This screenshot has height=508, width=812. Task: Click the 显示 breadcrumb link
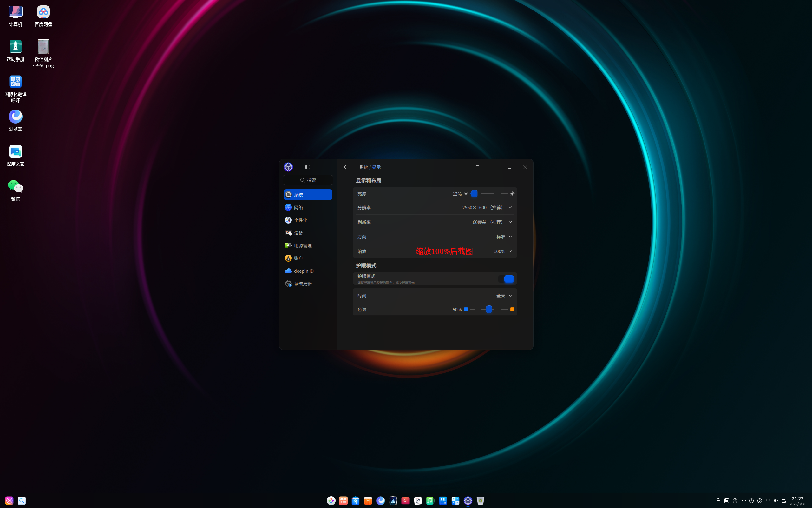[x=376, y=167]
